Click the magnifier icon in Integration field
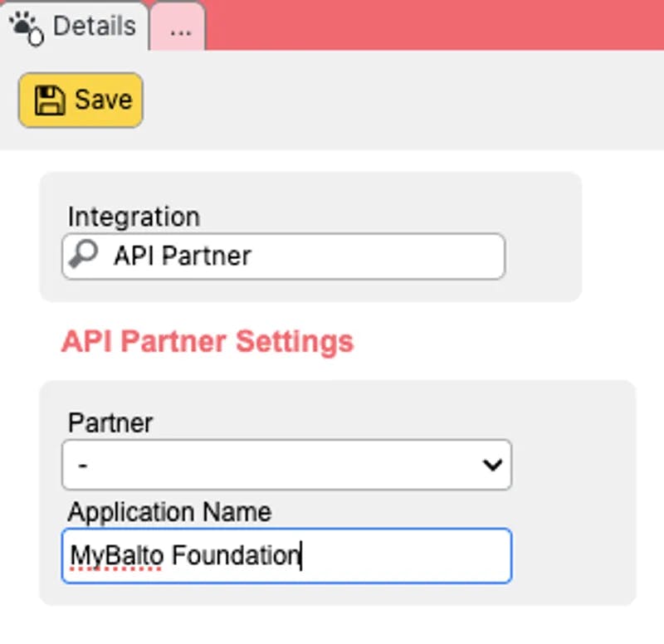Viewport: 664px width, 644px height. pyautogui.click(x=83, y=256)
